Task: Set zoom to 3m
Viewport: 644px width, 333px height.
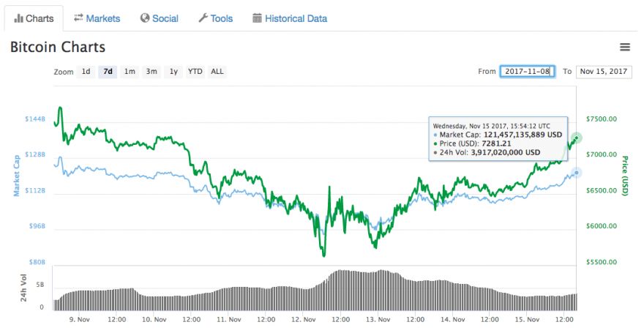Action: (151, 72)
